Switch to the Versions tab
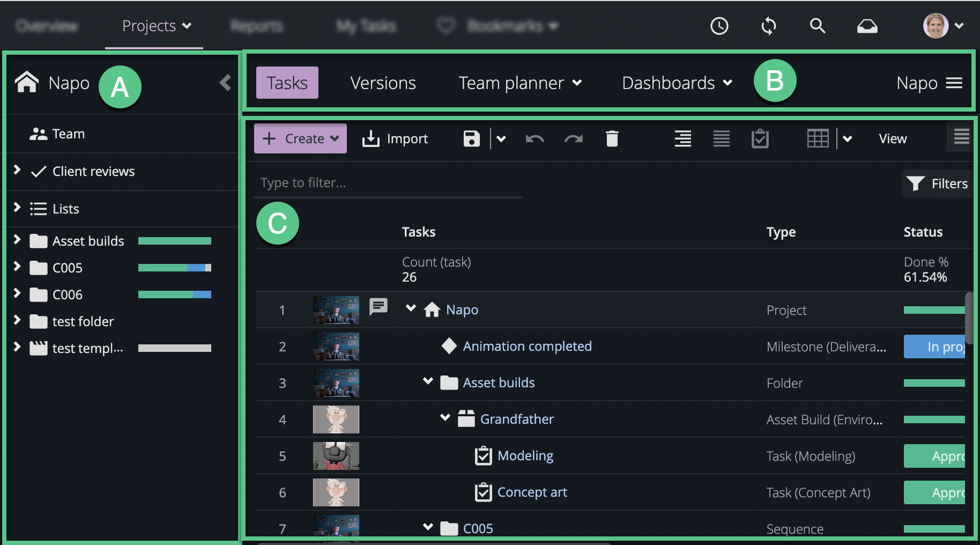This screenshot has height=545, width=980. coord(382,83)
